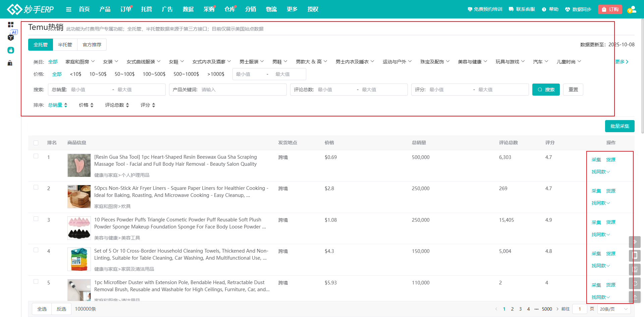Click the AI cube icon in sidebar

coord(11,37)
